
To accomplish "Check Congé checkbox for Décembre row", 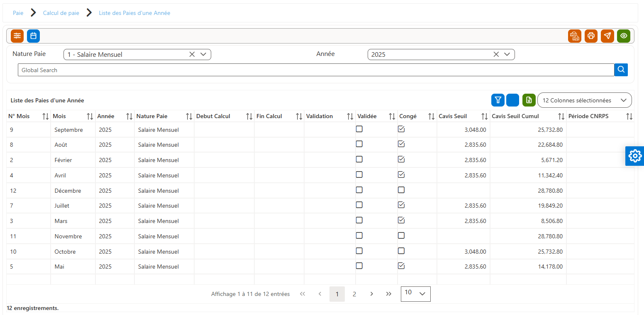I will coord(401,190).
